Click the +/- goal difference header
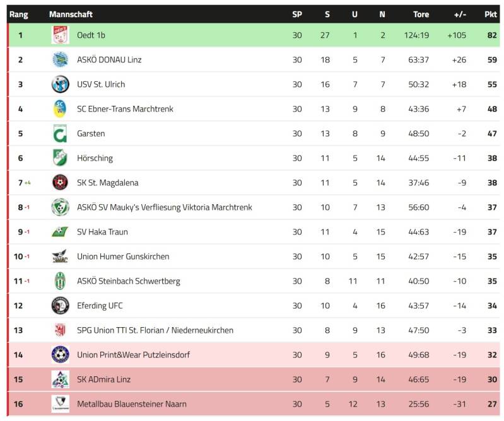This screenshot has height=421, width=504. pyautogui.click(x=460, y=14)
